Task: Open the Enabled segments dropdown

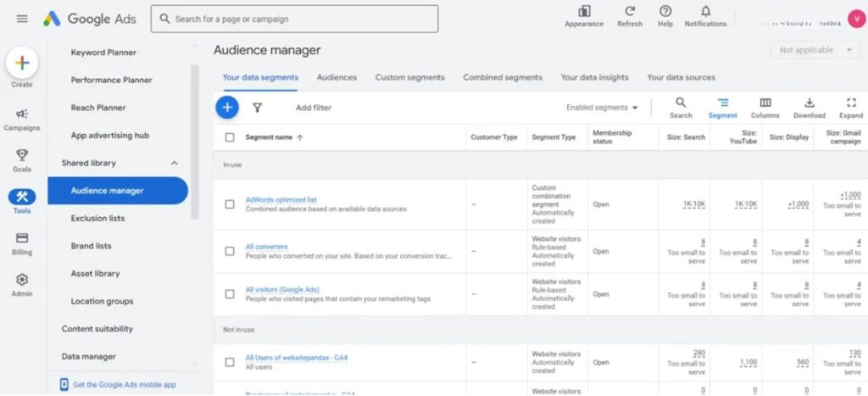Action: 602,108
